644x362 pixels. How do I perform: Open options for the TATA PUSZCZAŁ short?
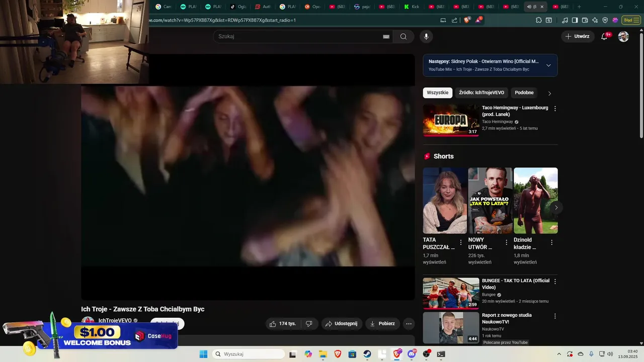coord(461,242)
